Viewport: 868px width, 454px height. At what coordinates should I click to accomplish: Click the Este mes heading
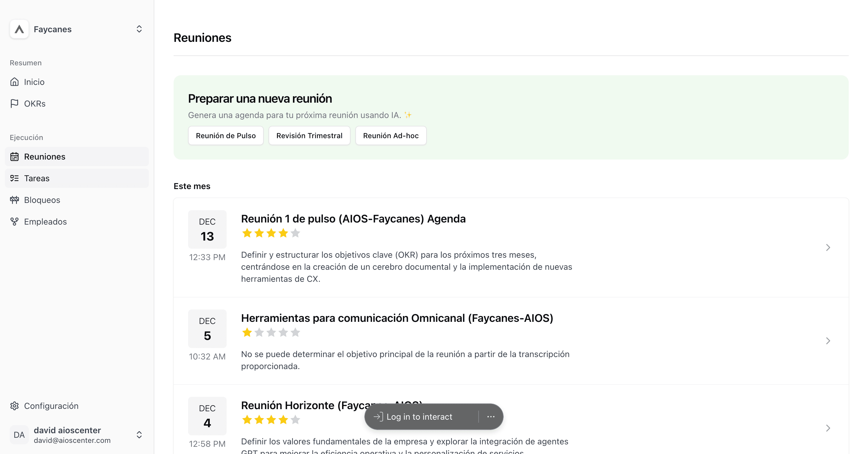pyautogui.click(x=192, y=186)
